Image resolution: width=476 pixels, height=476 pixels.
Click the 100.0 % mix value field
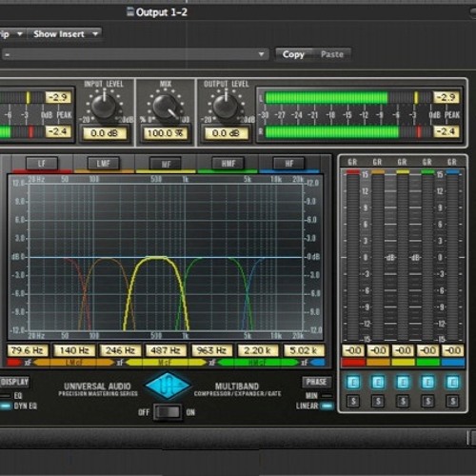click(166, 133)
